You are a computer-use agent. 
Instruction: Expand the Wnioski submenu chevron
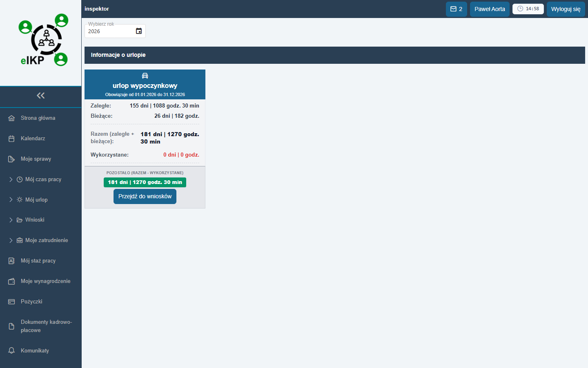click(x=11, y=220)
